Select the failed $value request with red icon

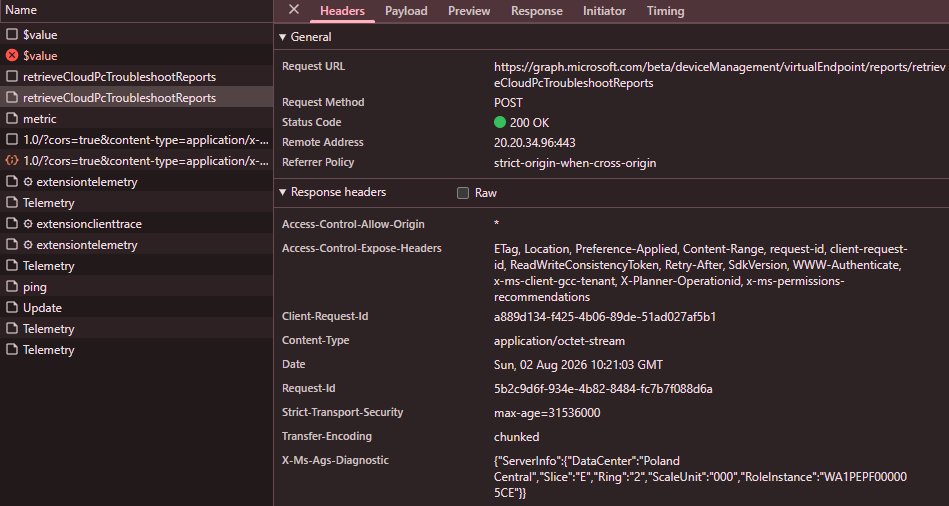click(x=137, y=56)
